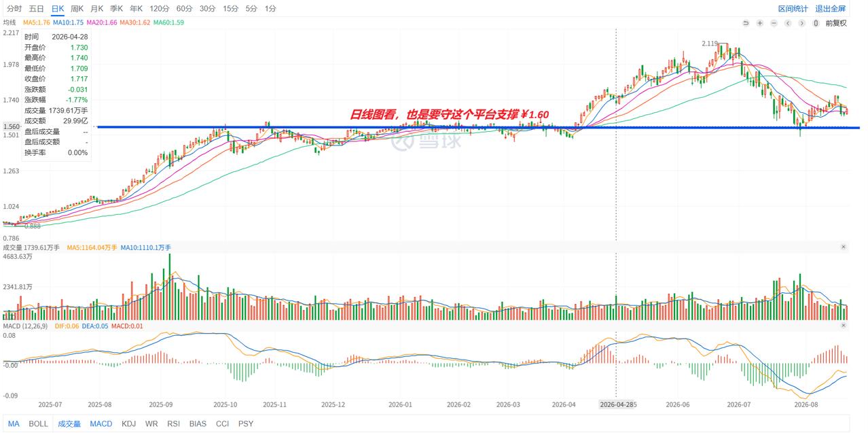Click the 2.119 peak price label
The image size is (868, 433).
710,44
